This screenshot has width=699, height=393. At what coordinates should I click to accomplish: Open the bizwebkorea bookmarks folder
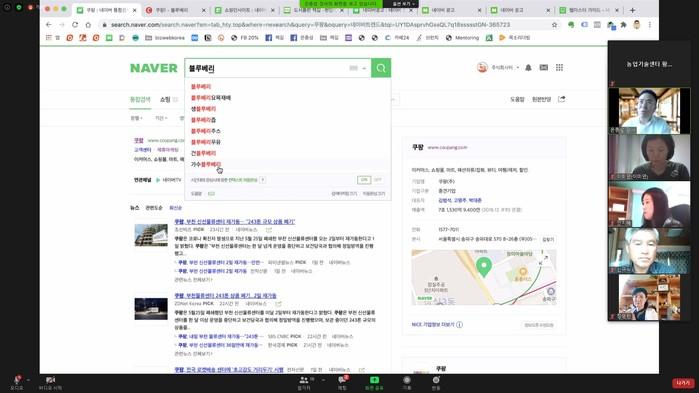click(165, 38)
